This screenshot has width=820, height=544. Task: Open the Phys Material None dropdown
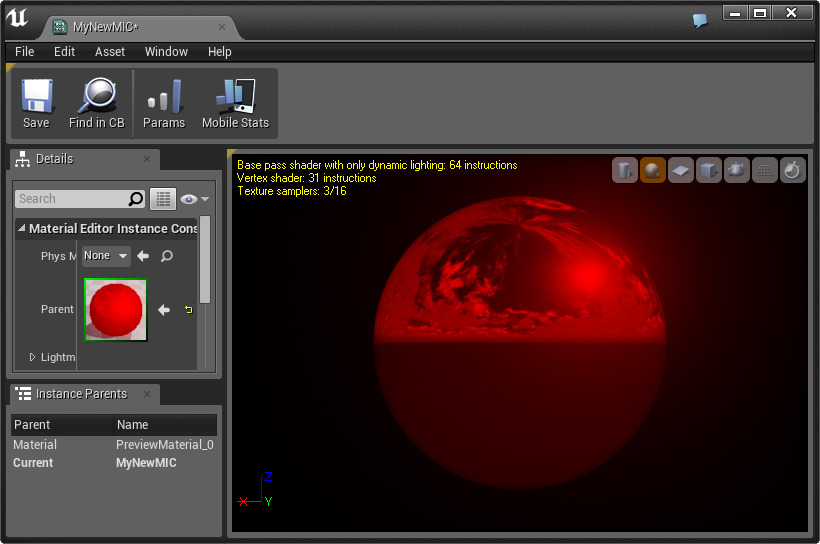click(106, 256)
